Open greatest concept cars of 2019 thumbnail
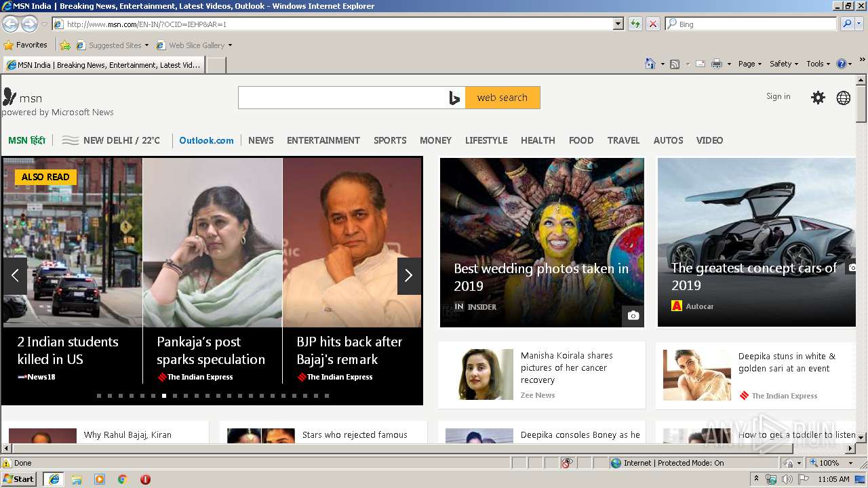The height and width of the screenshot is (488, 868). pyautogui.click(x=757, y=242)
